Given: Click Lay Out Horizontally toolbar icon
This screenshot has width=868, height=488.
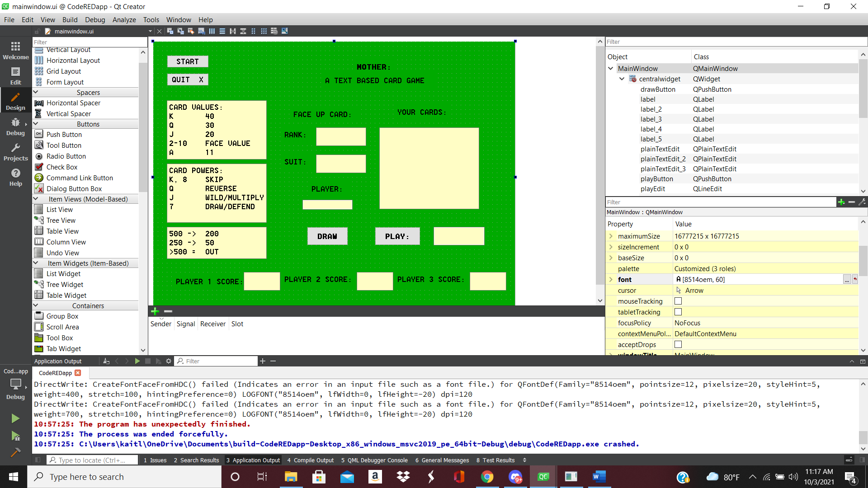Looking at the screenshot, I should coord(212,31).
